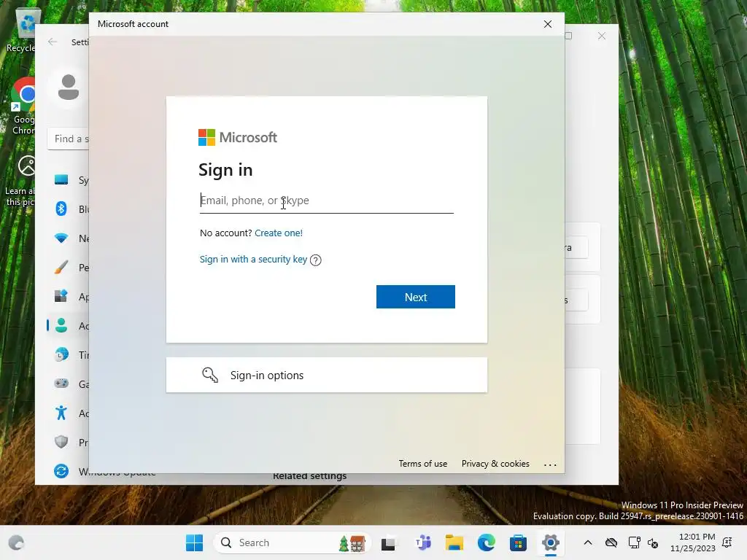
Task: Click the muted volume tray icon
Action: pyautogui.click(x=653, y=542)
